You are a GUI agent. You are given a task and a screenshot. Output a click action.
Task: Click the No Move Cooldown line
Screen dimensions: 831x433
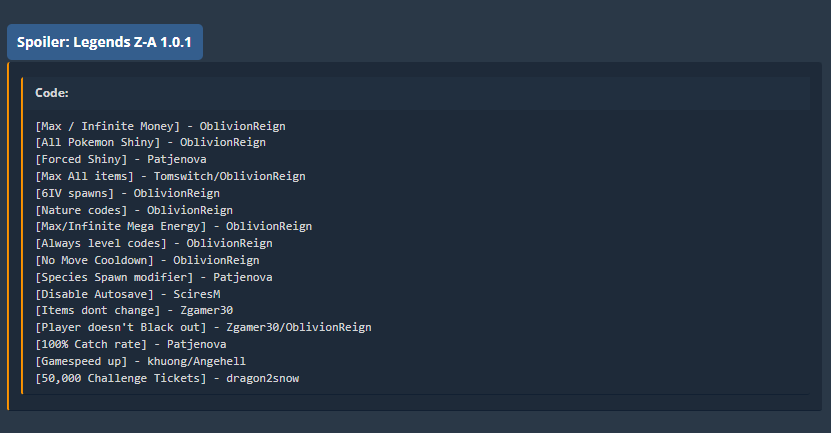147,260
